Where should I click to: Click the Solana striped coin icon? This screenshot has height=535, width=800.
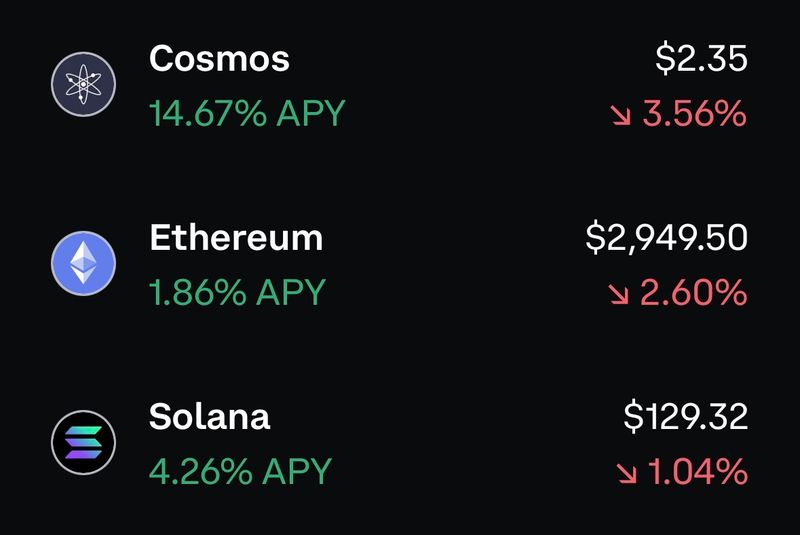[x=84, y=442]
